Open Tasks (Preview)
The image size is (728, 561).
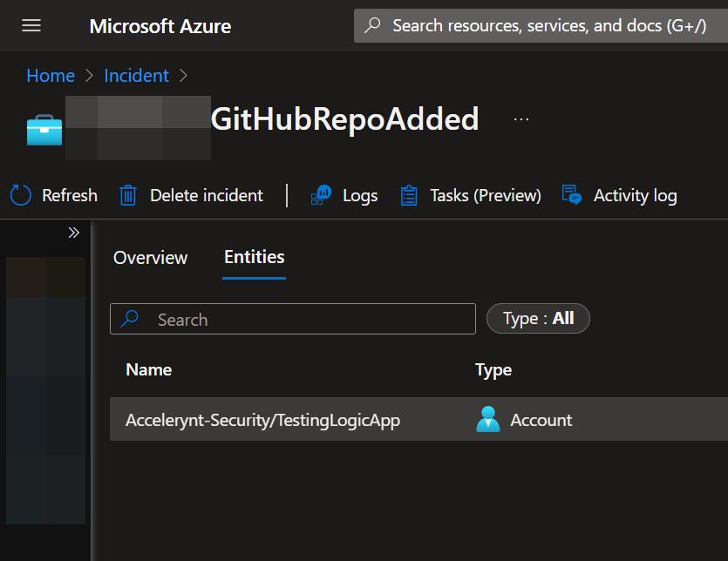(x=471, y=195)
